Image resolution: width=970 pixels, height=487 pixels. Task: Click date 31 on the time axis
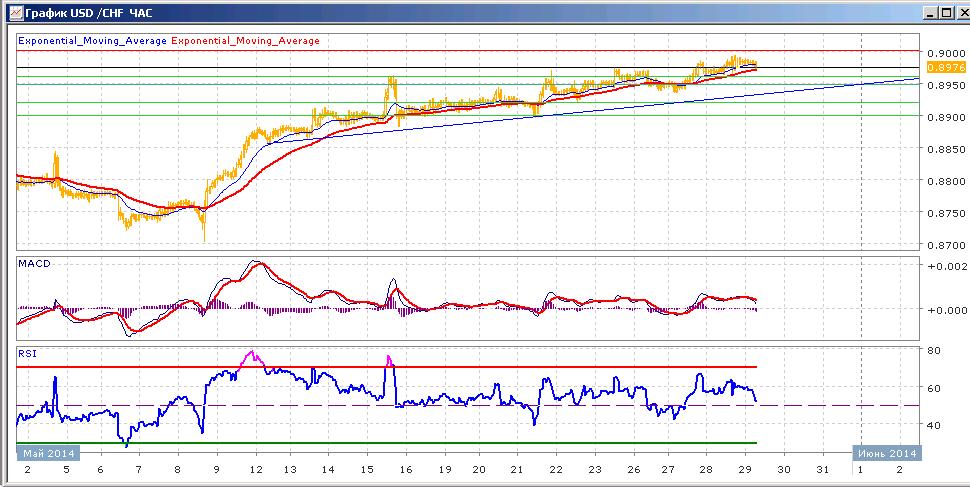(822, 470)
